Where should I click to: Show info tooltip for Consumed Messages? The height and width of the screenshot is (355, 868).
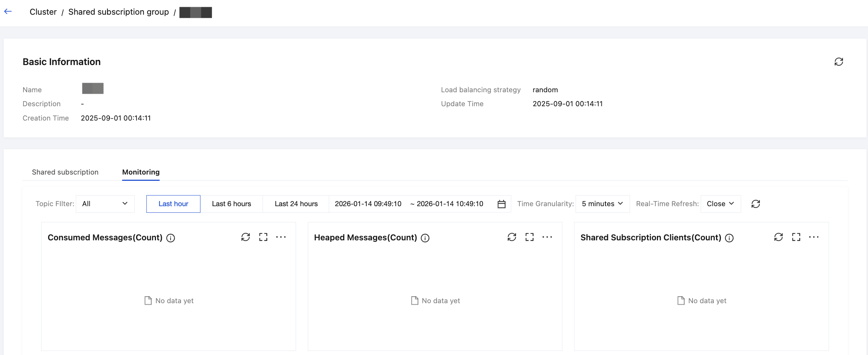click(171, 238)
